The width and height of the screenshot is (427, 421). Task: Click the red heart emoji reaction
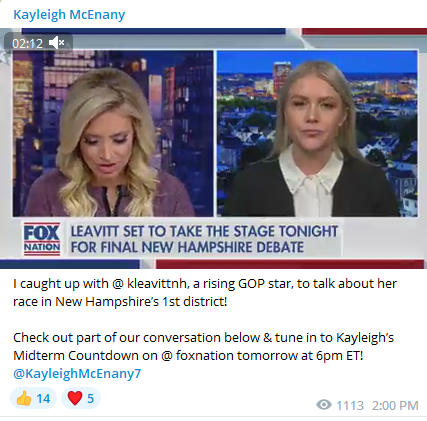point(75,398)
